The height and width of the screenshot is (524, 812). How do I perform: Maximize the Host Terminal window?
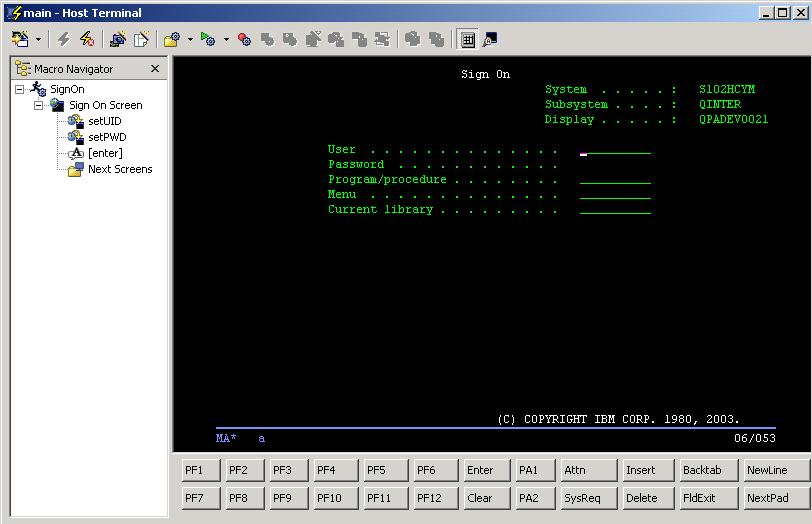[783, 12]
